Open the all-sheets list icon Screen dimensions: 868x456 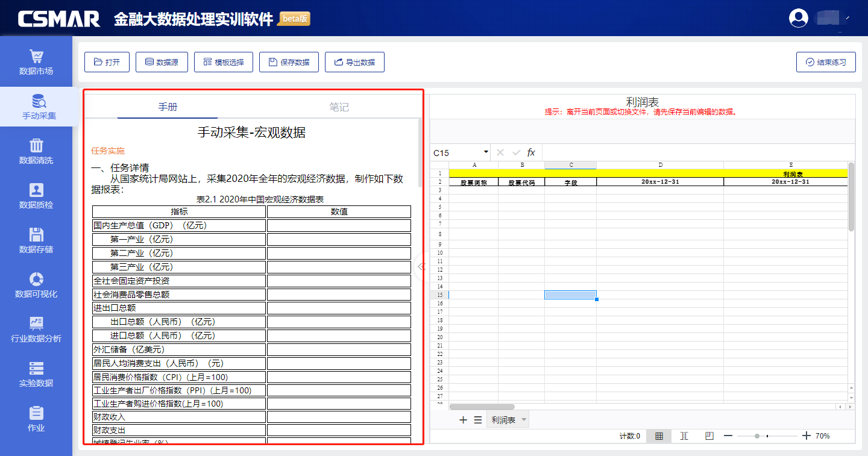click(x=477, y=420)
